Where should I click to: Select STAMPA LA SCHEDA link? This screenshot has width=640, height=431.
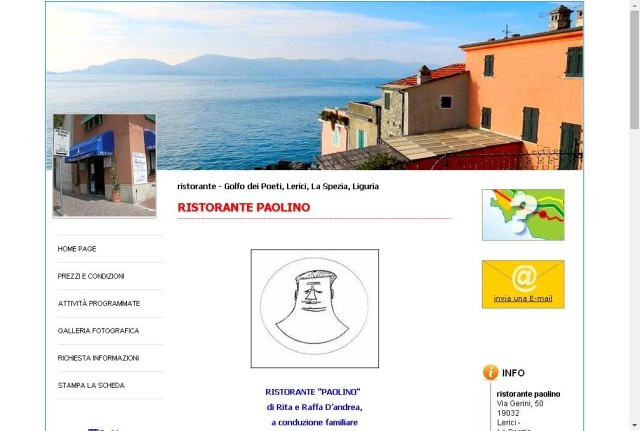pyautogui.click(x=91, y=385)
